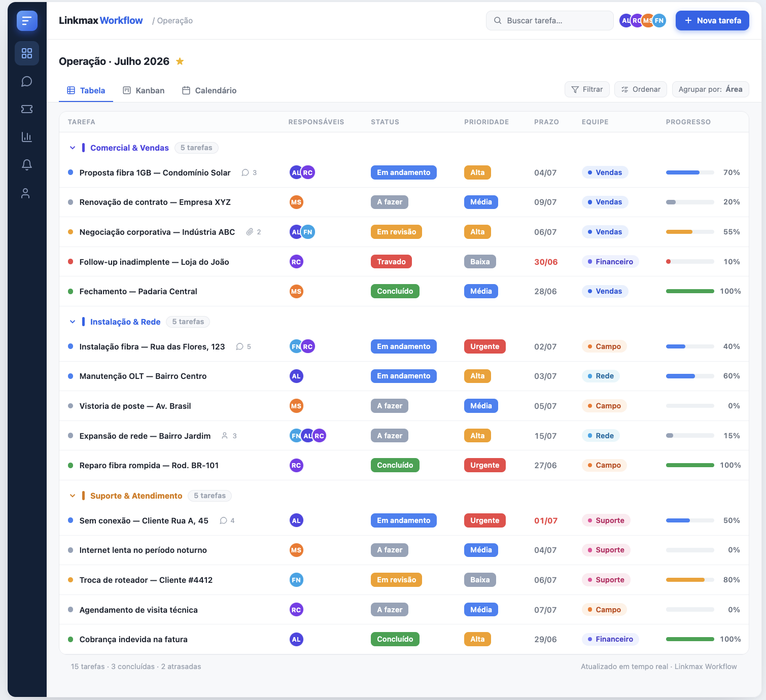Switch to the Calendário tab

[210, 90]
